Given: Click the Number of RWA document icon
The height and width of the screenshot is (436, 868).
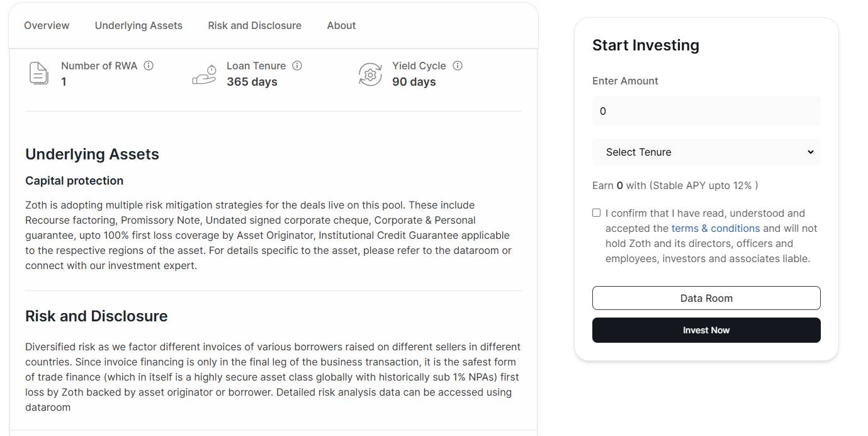Looking at the screenshot, I should 38,74.
